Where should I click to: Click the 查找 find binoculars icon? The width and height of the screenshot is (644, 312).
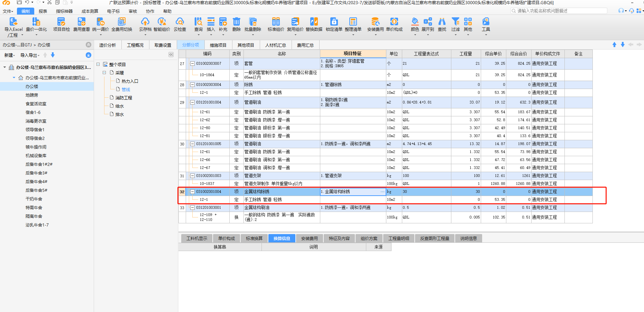[442, 21]
